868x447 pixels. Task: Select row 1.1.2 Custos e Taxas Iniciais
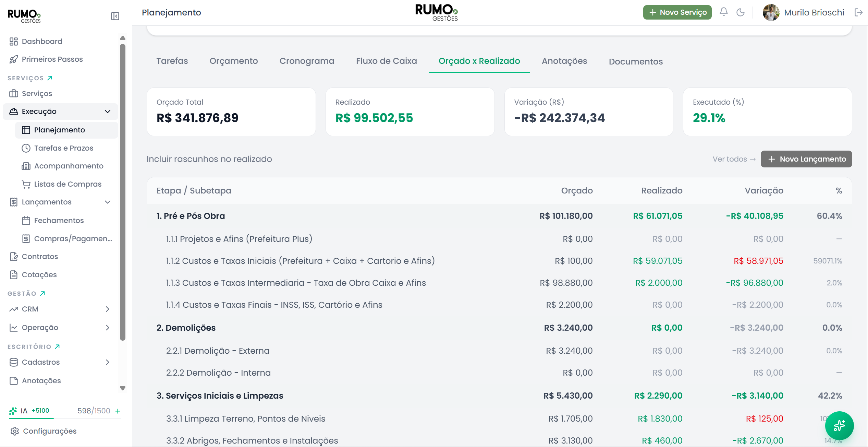[x=499, y=261]
